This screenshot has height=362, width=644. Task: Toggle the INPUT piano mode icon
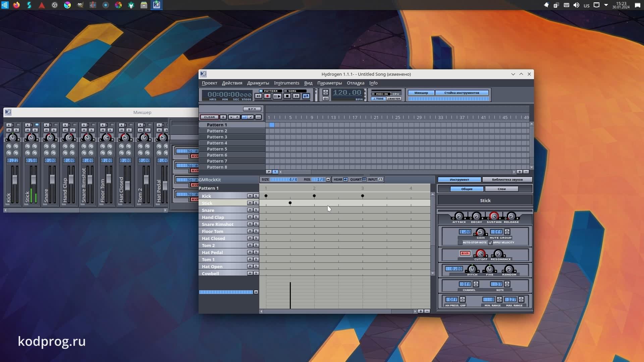click(381, 179)
